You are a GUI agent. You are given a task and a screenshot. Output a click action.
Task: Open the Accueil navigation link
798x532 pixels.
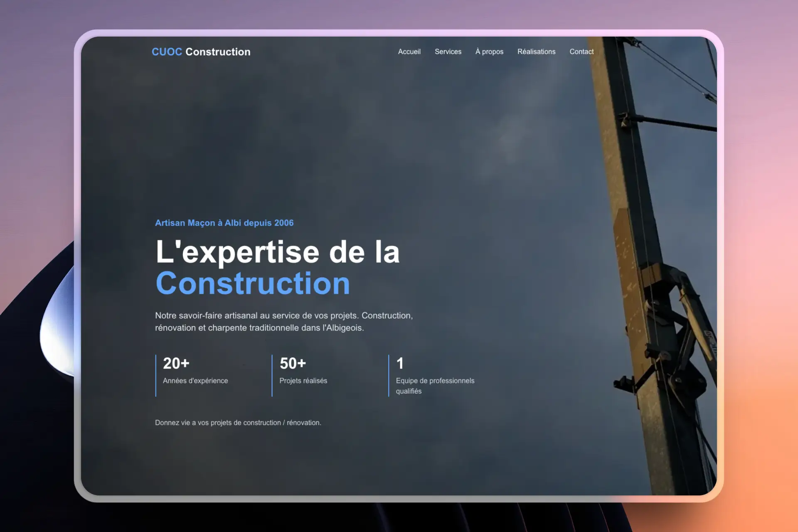(x=409, y=52)
